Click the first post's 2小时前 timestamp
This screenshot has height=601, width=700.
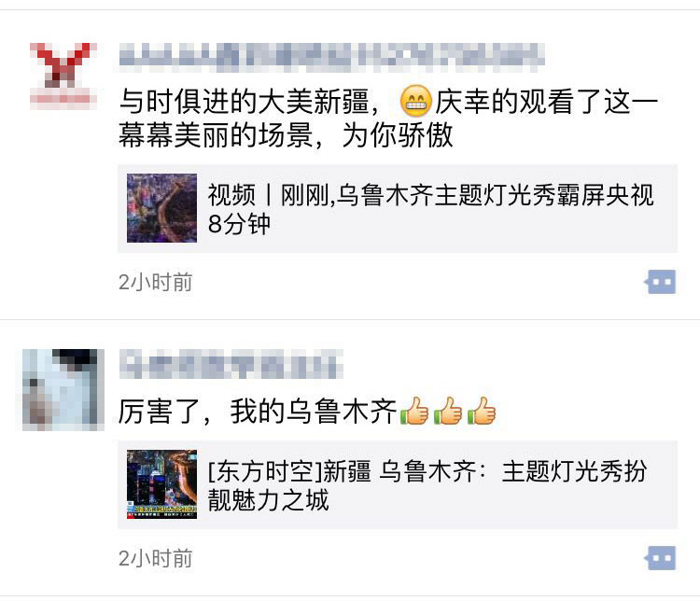point(155,282)
